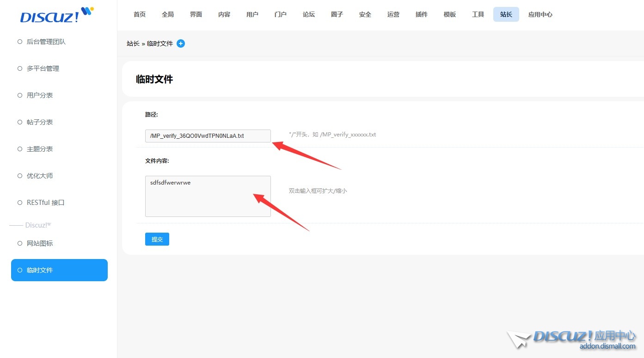Click 临时文件 in the breadcrumb

point(160,43)
